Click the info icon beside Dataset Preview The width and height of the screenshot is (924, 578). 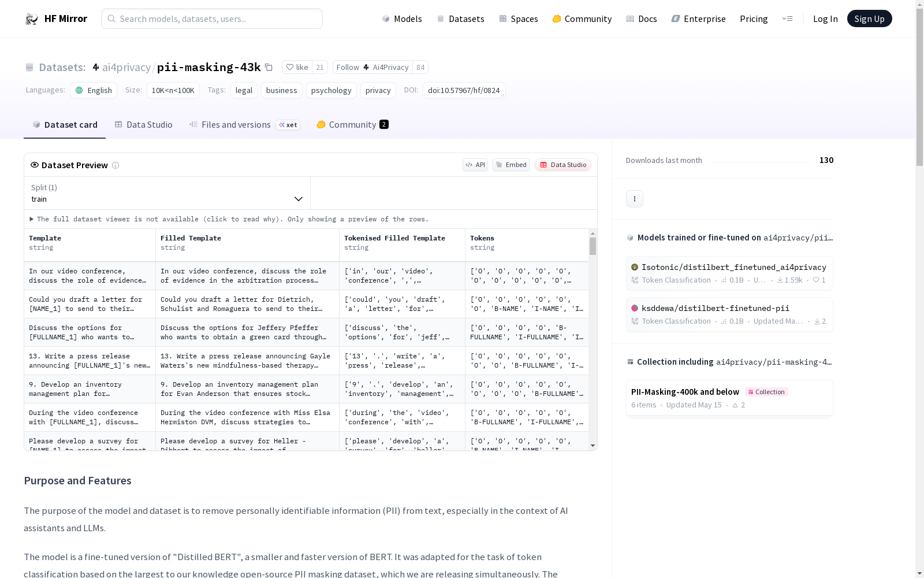point(115,165)
